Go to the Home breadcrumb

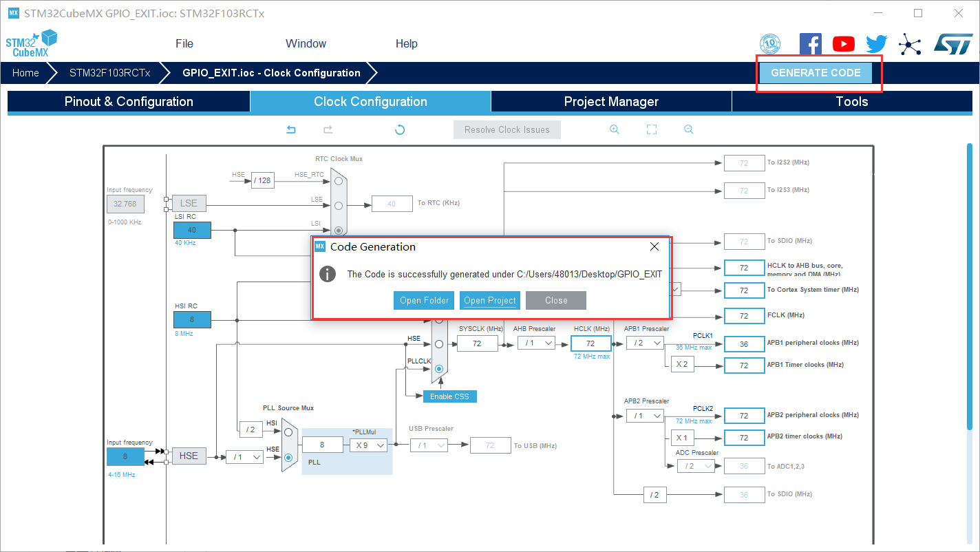[x=25, y=73]
